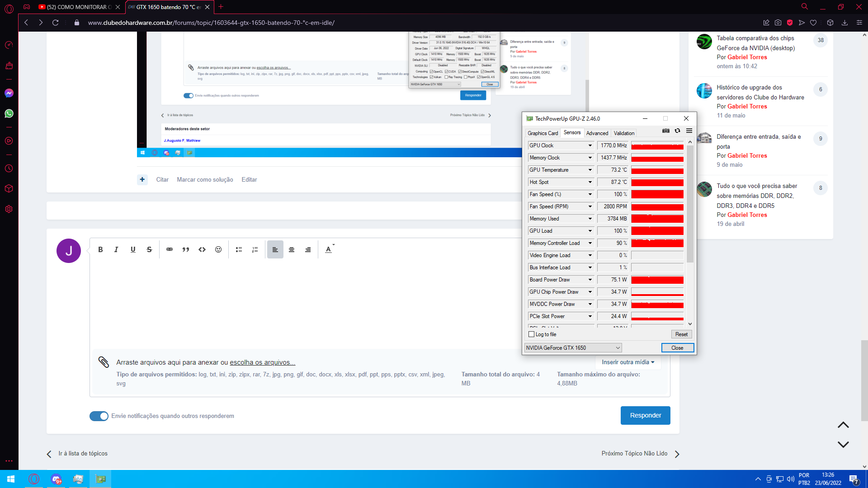Open Opera sidebar settings gear

point(9,209)
